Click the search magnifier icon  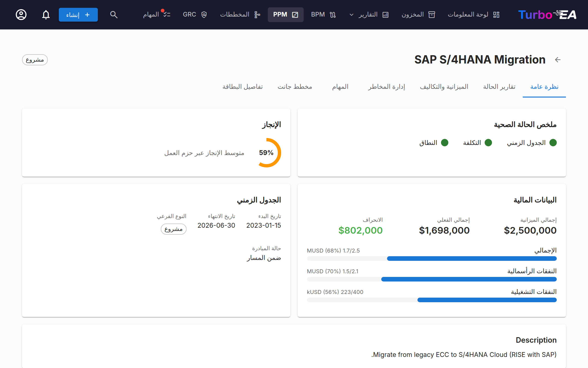coord(114,14)
